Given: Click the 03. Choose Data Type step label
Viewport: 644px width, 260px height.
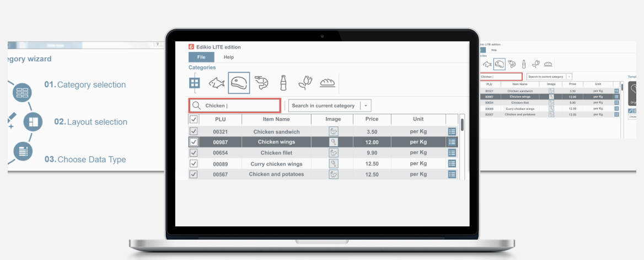Looking at the screenshot, I should click(85, 160).
